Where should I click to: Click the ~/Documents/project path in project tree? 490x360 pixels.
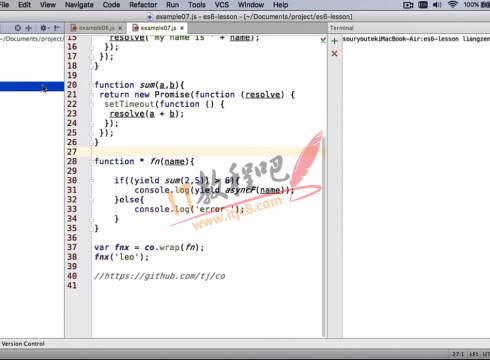tap(32, 39)
